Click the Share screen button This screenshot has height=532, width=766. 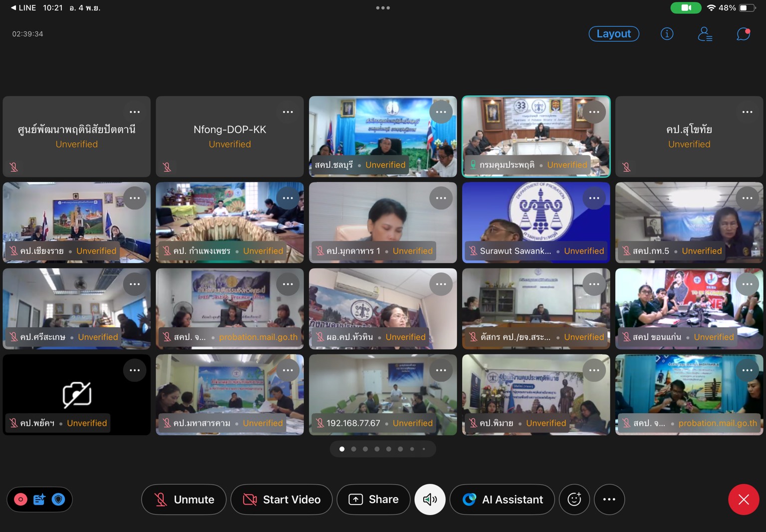(373, 499)
